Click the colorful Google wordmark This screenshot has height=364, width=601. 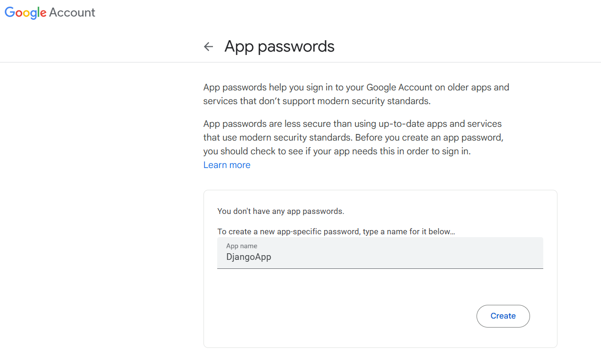[26, 13]
